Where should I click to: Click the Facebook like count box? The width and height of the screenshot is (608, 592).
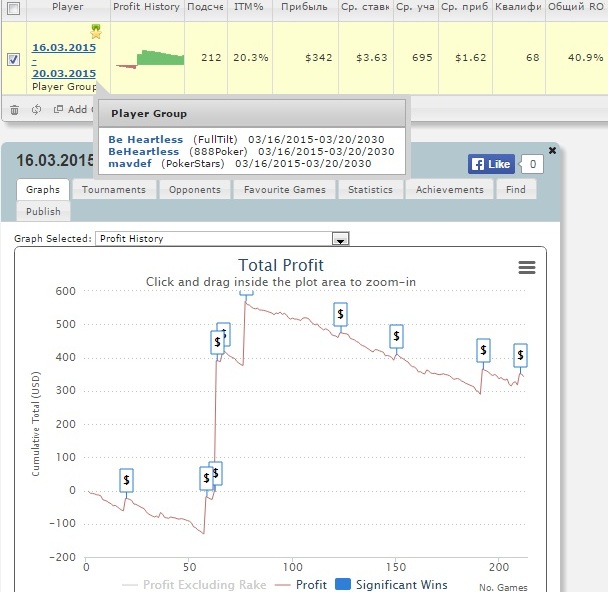click(532, 164)
